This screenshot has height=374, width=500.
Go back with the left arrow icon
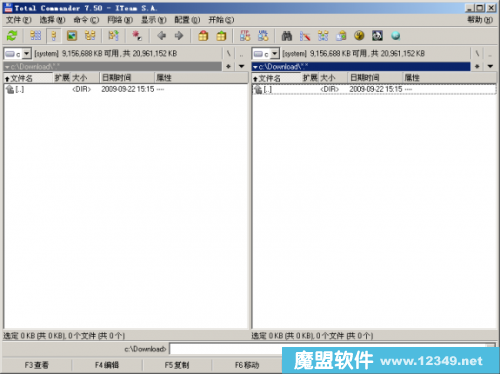click(x=162, y=36)
